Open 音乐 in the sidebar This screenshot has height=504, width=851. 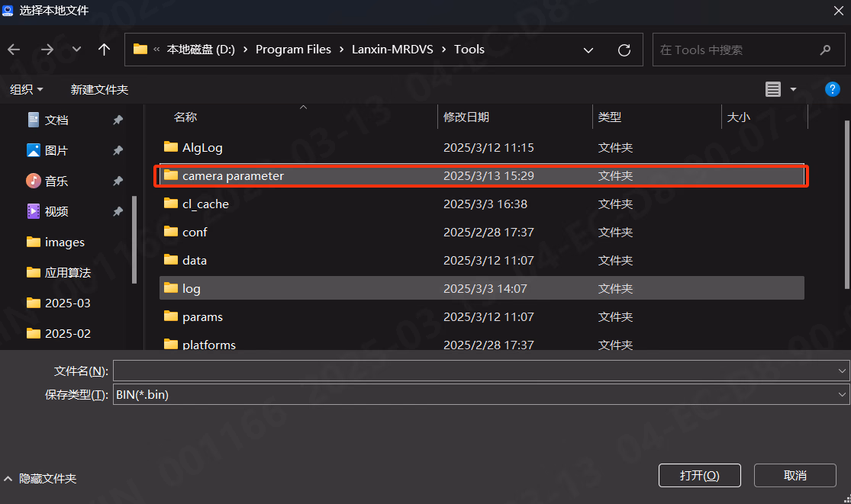(x=56, y=181)
